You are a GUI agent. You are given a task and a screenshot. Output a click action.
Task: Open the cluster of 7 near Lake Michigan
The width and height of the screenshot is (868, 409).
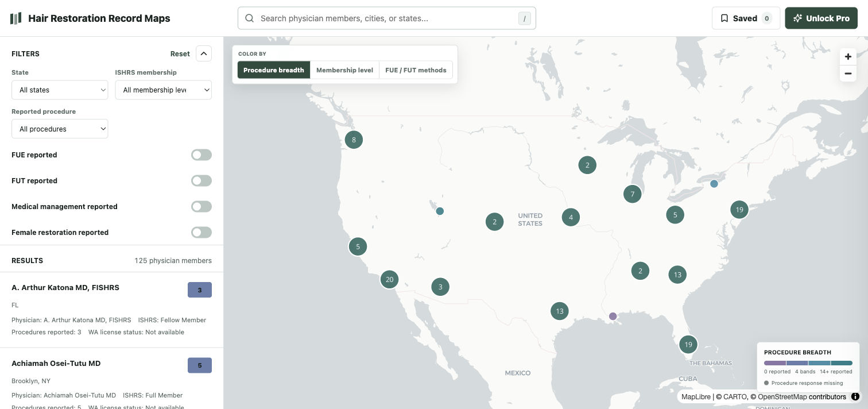tap(632, 194)
